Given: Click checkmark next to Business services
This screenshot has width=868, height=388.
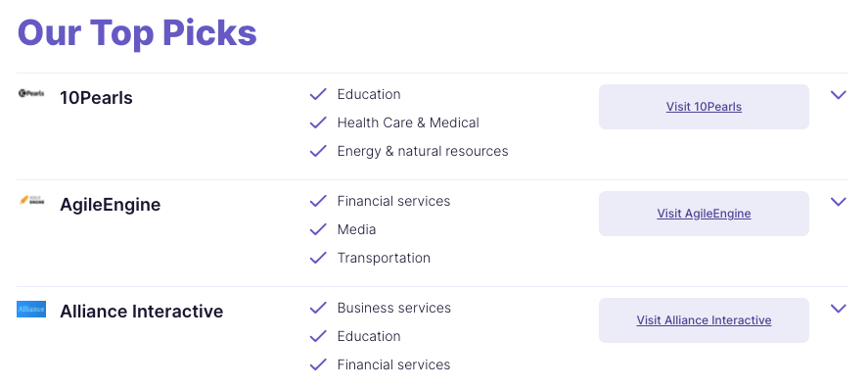Looking at the screenshot, I should (x=318, y=308).
